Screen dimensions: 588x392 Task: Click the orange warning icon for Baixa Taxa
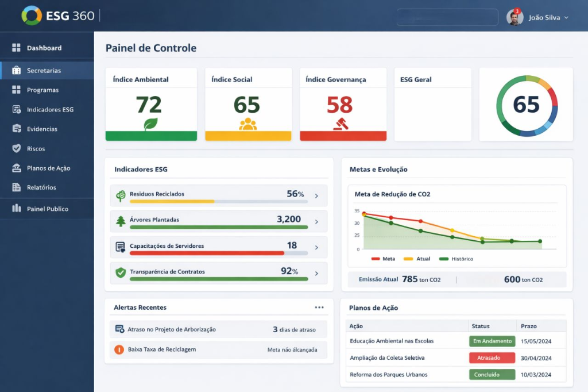coord(119,349)
